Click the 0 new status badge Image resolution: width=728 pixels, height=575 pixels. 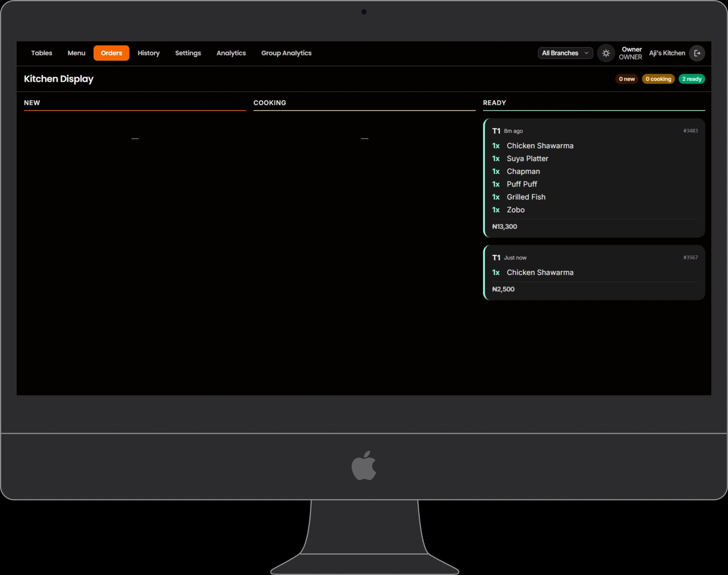tap(627, 79)
